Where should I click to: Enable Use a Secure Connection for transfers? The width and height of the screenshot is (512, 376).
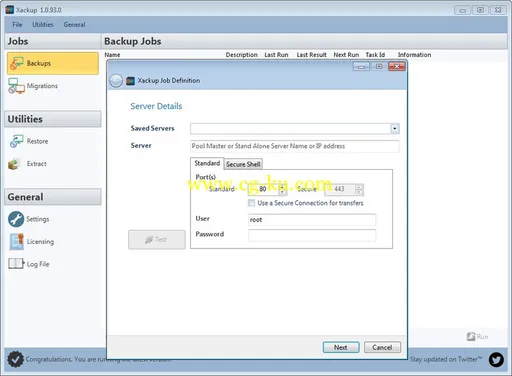click(252, 203)
